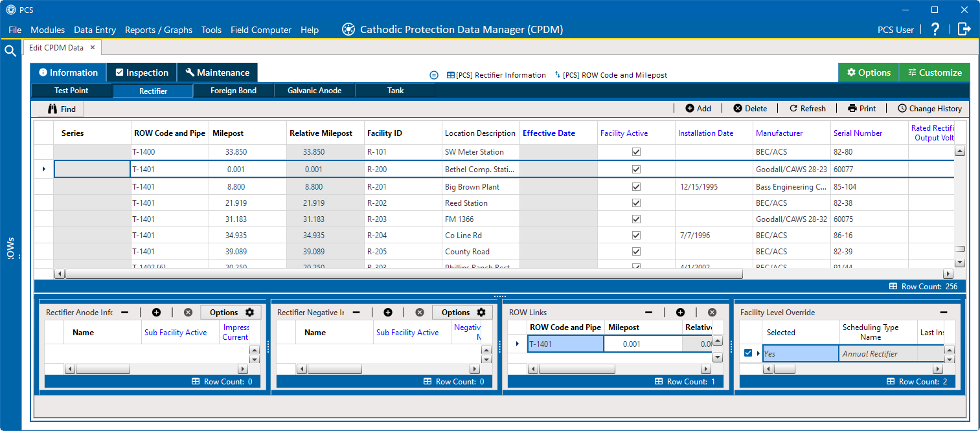Open the [PCS] ROW Code and Milepost sort
This screenshot has height=431, width=980.
[x=611, y=75]
